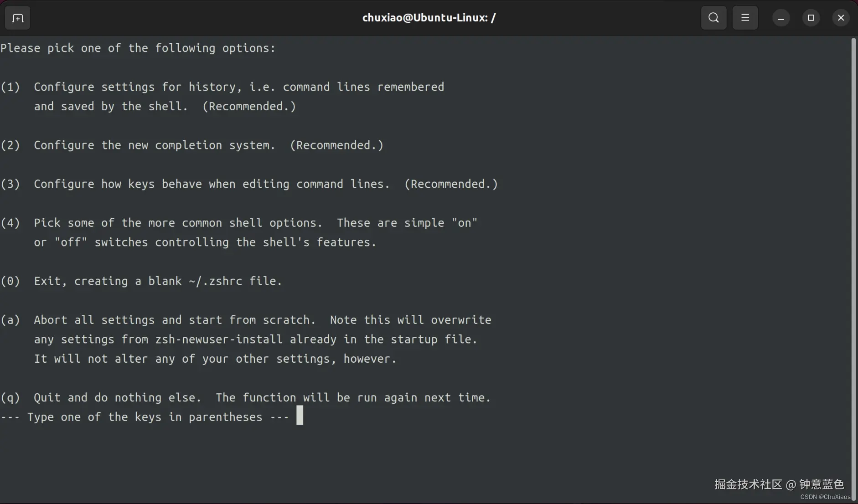Open a new terminal tab
The height and width of the screenshot is (504, 858).
click(17, 18)
